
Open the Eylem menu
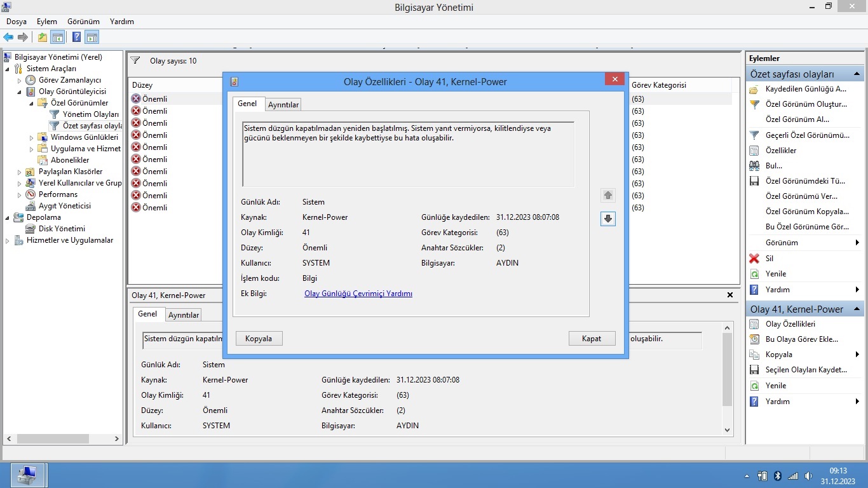click(47, 22)
